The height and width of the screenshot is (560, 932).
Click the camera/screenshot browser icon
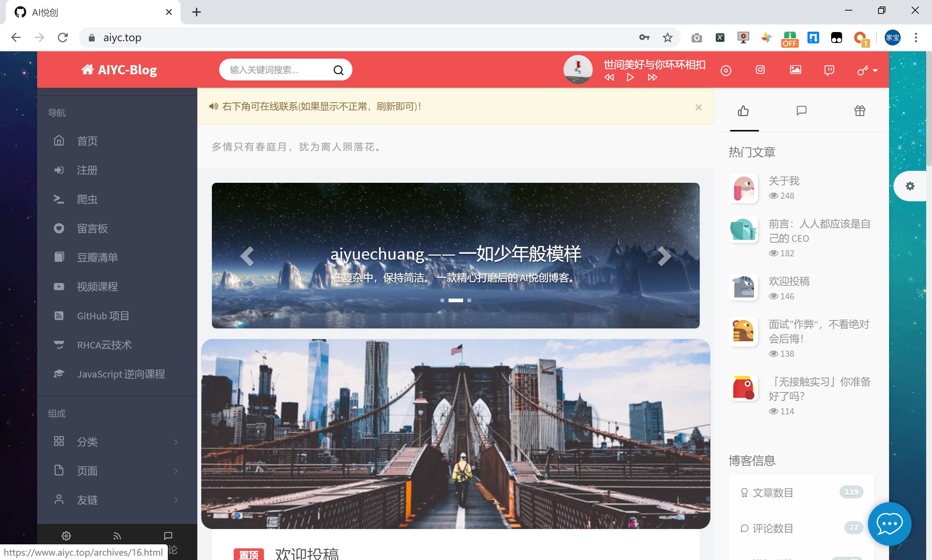click(696, 37)
